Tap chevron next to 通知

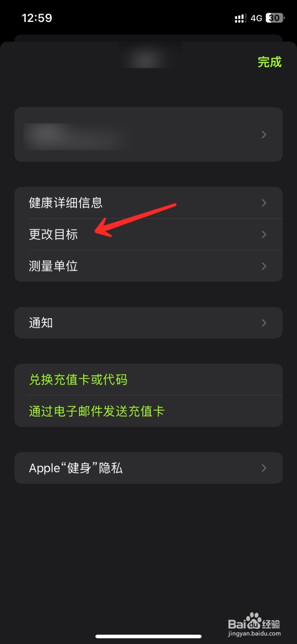[264, 323]
